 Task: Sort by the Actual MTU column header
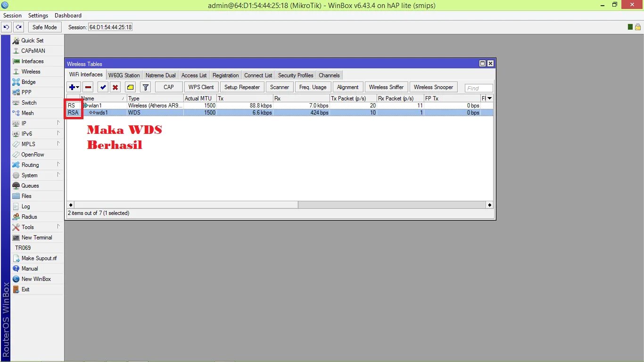(x=200, y=99)
